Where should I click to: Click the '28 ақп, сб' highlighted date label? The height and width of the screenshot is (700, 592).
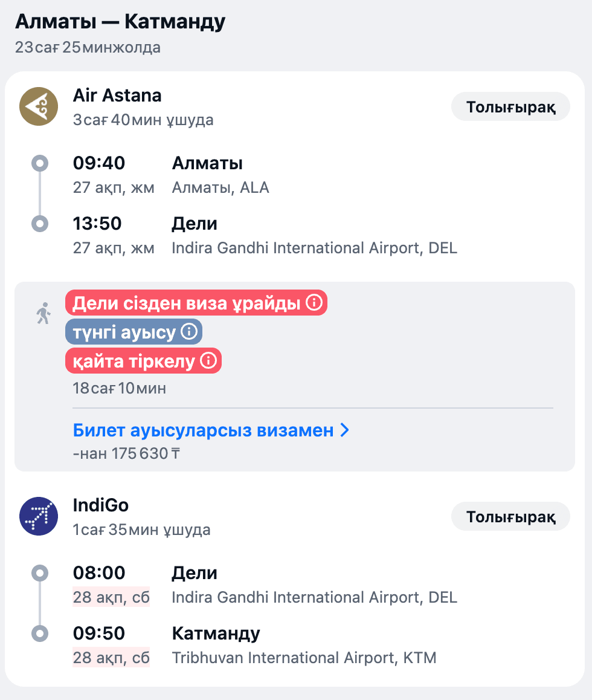pos(111,594)
